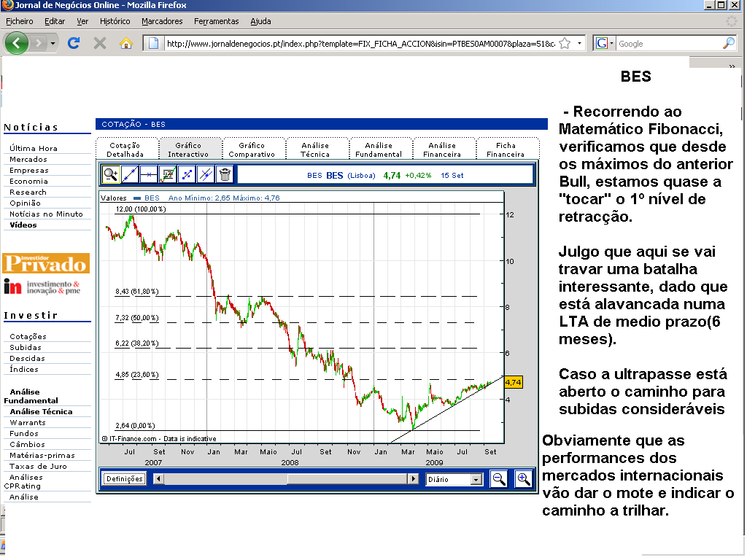The height and width of the screenshot is (560, 747).
Task: Open Subidas link
Action: pos(26,347)
